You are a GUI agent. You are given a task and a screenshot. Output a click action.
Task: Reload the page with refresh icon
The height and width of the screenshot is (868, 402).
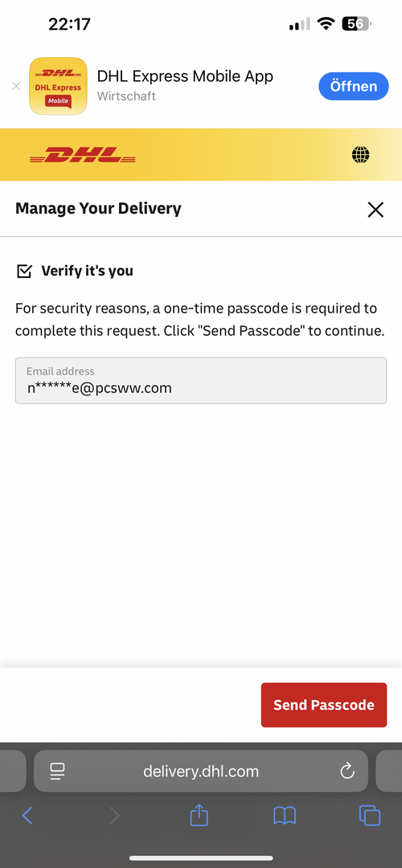point(347,771)
